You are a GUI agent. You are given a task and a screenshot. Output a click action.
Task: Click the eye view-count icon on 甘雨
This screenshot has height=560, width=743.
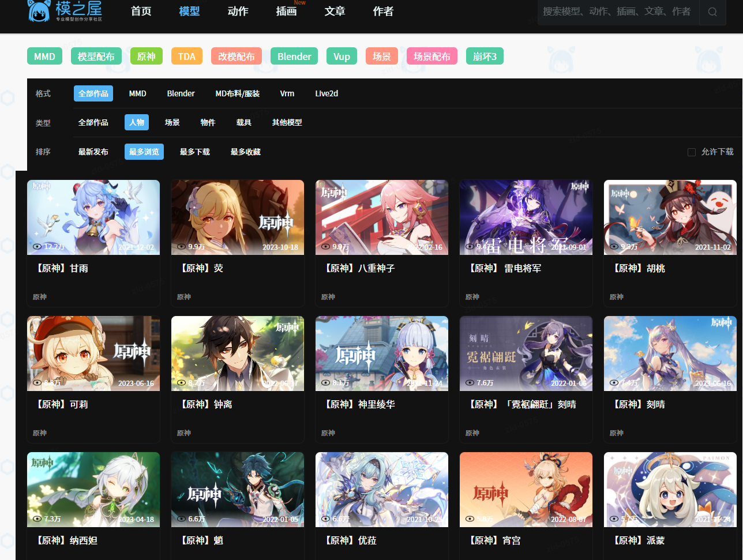[37, 246]
